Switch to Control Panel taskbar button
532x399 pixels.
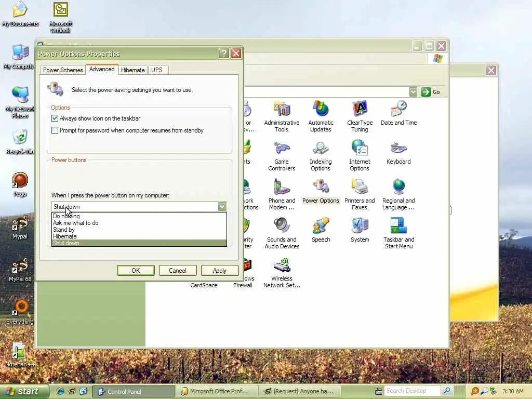pos(134,391)
